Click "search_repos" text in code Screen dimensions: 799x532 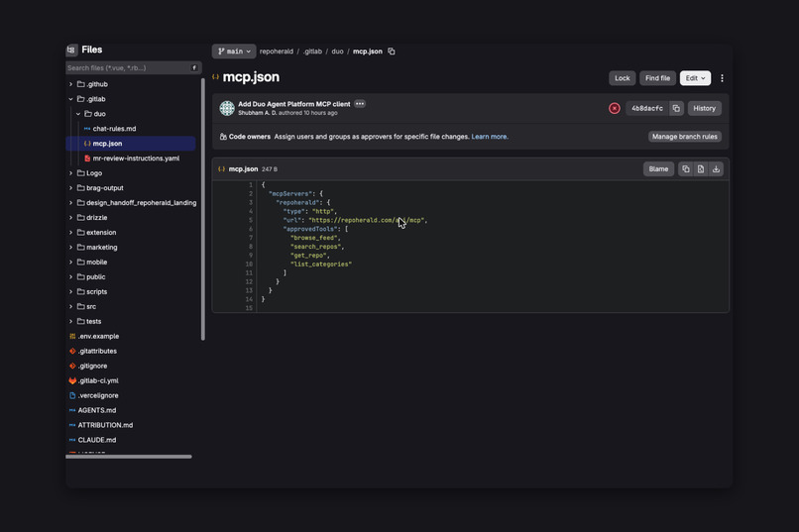pyautogui.click(x=315, y=247)
